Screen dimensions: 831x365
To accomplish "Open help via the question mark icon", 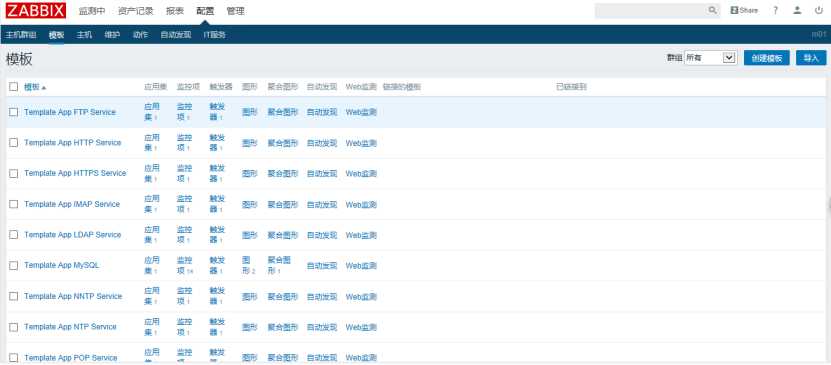I will pyautogui.click(x=775, y=10).
